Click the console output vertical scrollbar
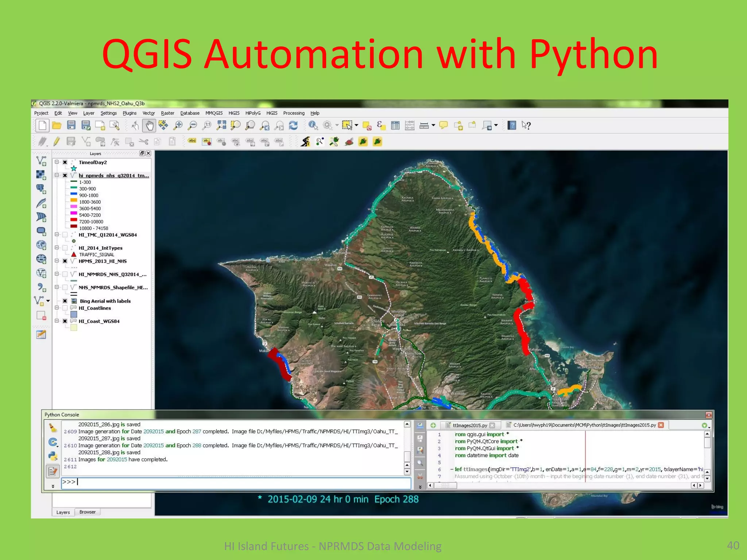 [x=407, y=448]
